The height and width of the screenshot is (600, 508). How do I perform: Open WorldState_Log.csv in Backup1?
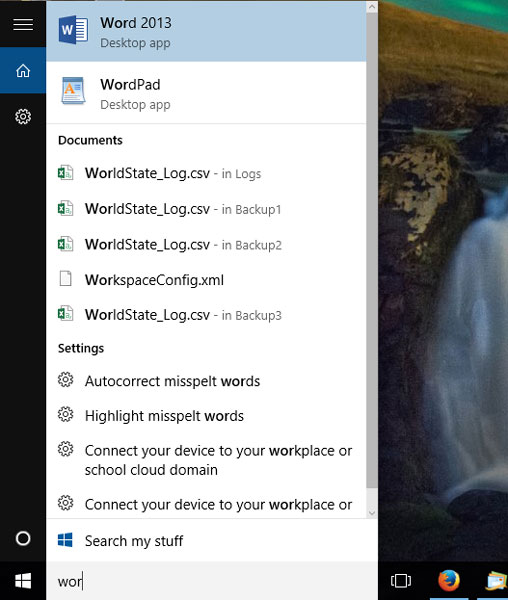206,209
